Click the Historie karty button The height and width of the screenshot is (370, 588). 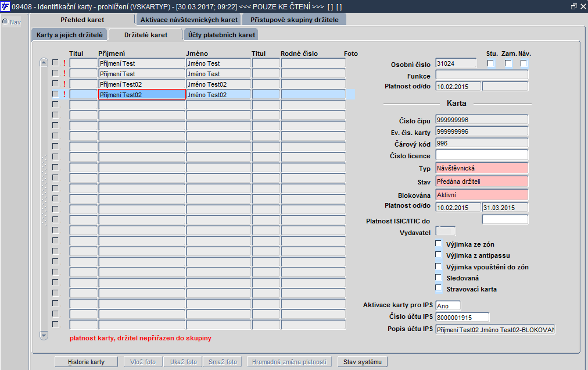click(x=86, y=362)
